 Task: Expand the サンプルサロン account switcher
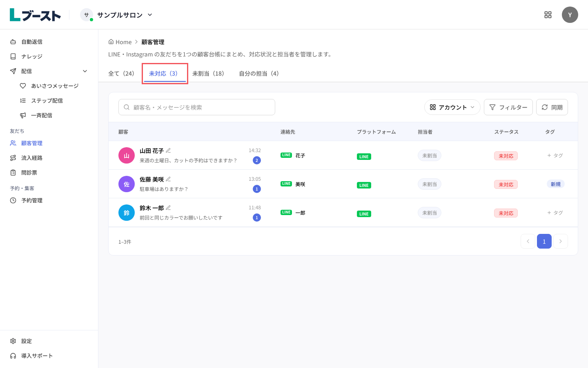116,15
